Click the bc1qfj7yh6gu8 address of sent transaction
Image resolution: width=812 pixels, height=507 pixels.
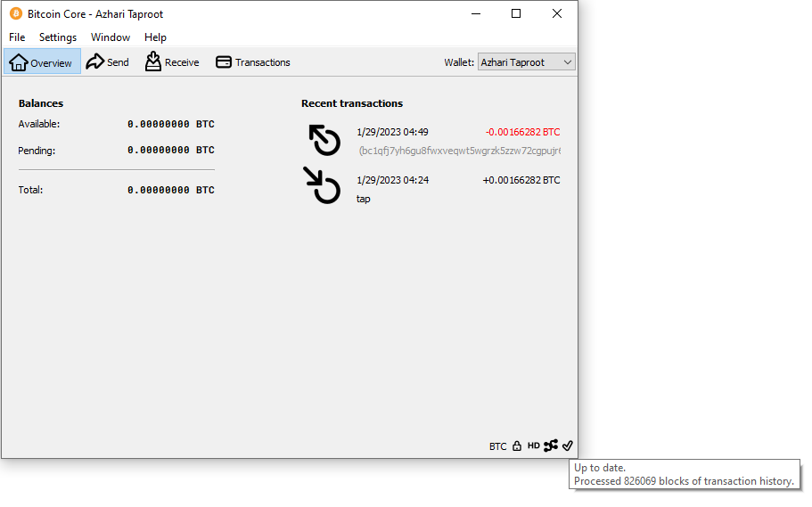coord(460,151)
